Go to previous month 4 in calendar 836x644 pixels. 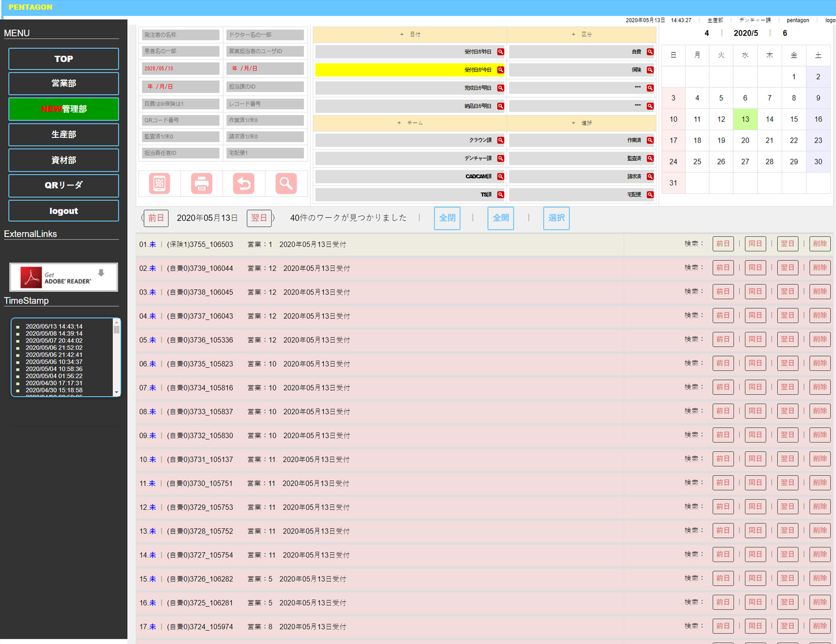tap(706, 33)
